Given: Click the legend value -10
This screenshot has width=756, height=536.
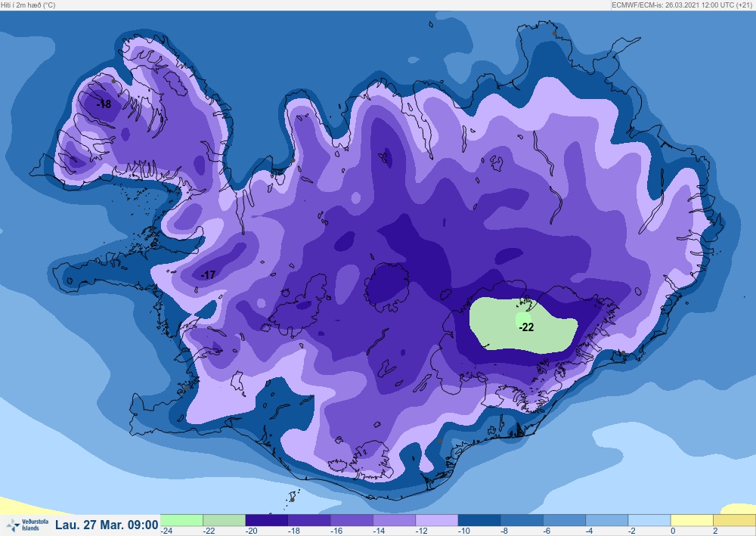Looking at the screenshot, I should click(463, 531).
